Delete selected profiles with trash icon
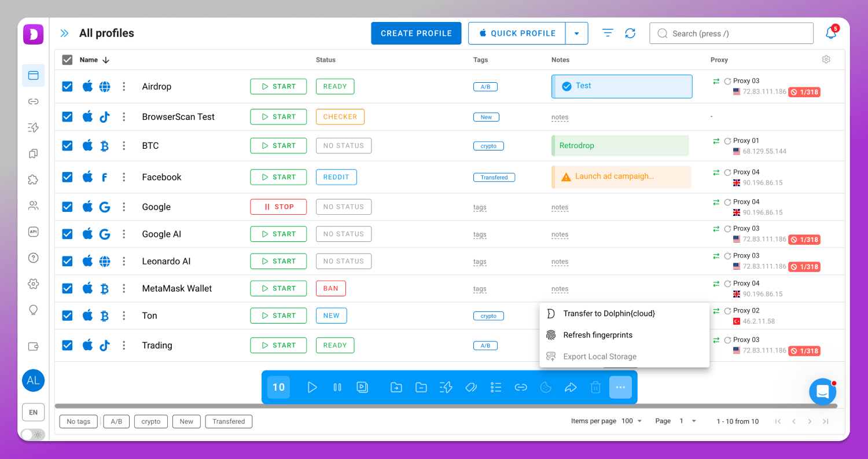The width and height of the screenshot is (868, 459). 595,387
